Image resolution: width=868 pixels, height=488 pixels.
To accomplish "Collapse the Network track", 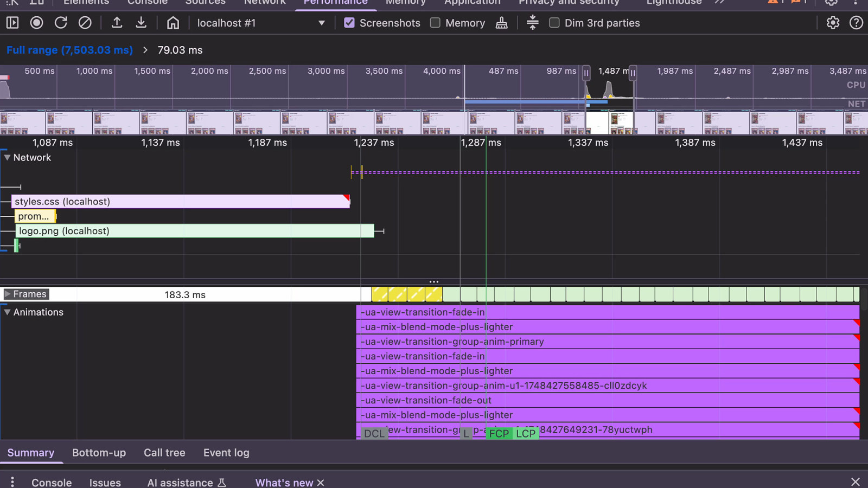I will coord(7,158).
